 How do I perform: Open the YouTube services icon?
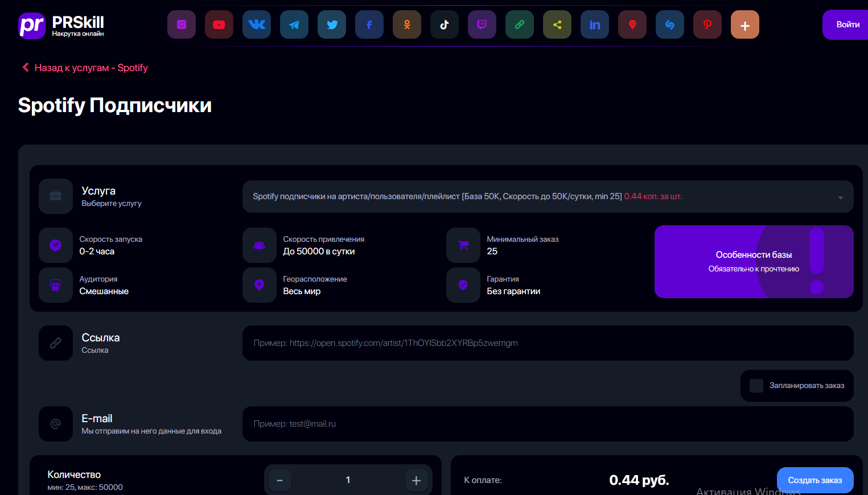219,24
